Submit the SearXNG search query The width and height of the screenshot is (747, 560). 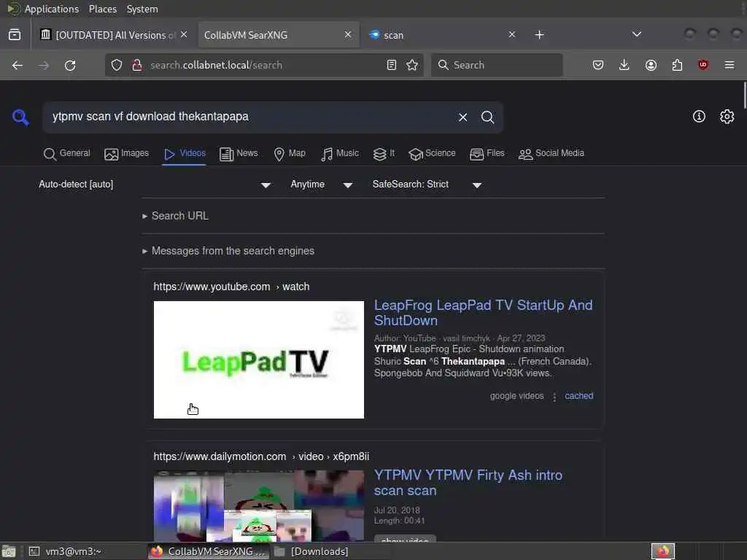coord(487,117)
